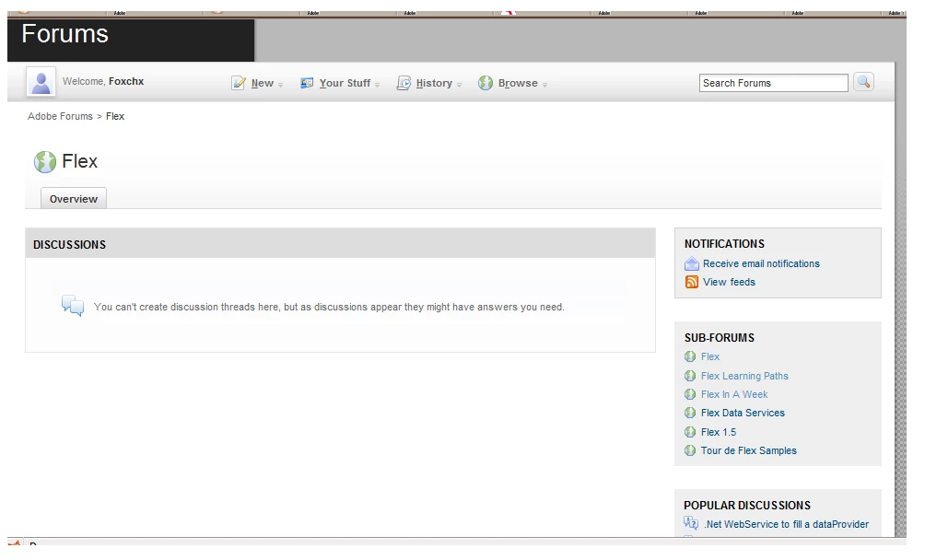Viewport: 925px width, 560px height.
Task: Open Flex 1.5 sub-forum
Action: [719, 432]
